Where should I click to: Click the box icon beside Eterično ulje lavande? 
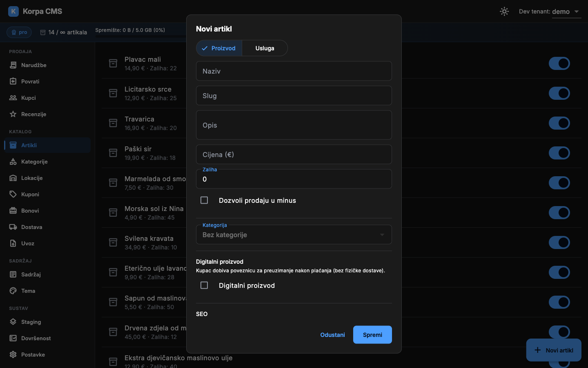coord(113,272)
